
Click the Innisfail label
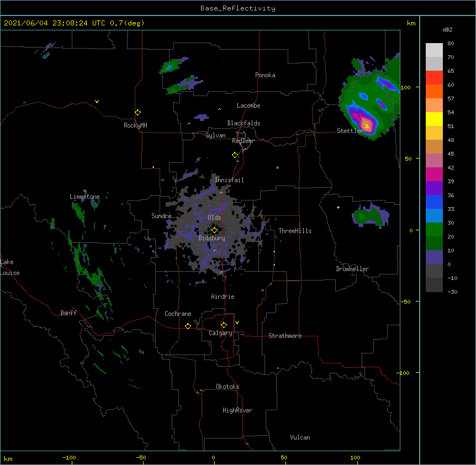(x=229, y=180)
